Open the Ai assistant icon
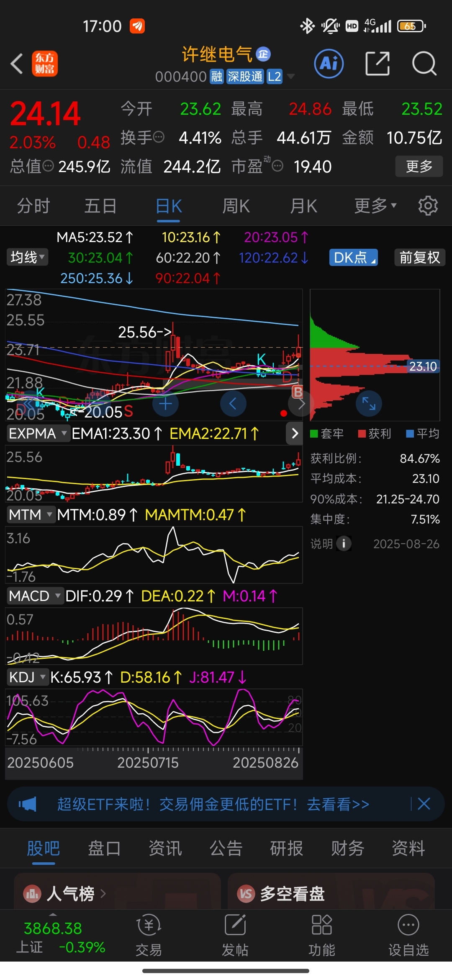The width and height of the screenshot is (452, 980). (x=329, y=64)
